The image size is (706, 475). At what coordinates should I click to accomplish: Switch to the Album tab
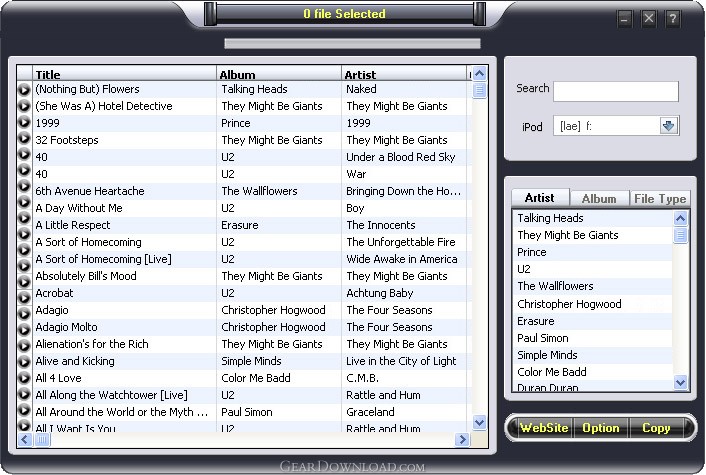click(599, 199)
